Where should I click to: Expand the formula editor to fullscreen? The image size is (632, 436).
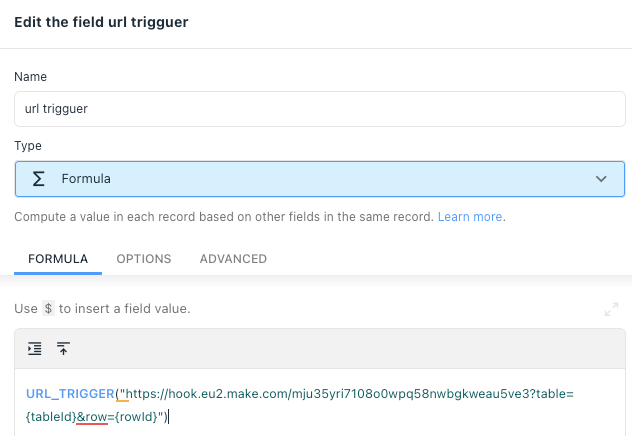[611, 309]
